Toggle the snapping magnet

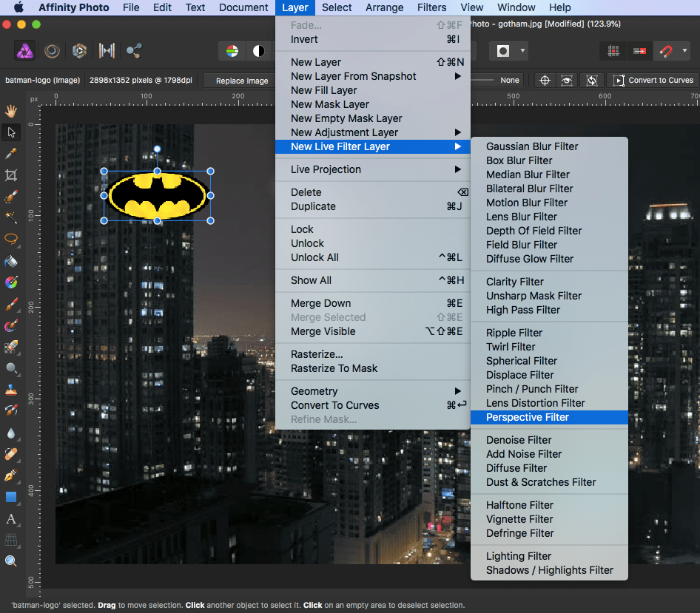pos(667,51)
